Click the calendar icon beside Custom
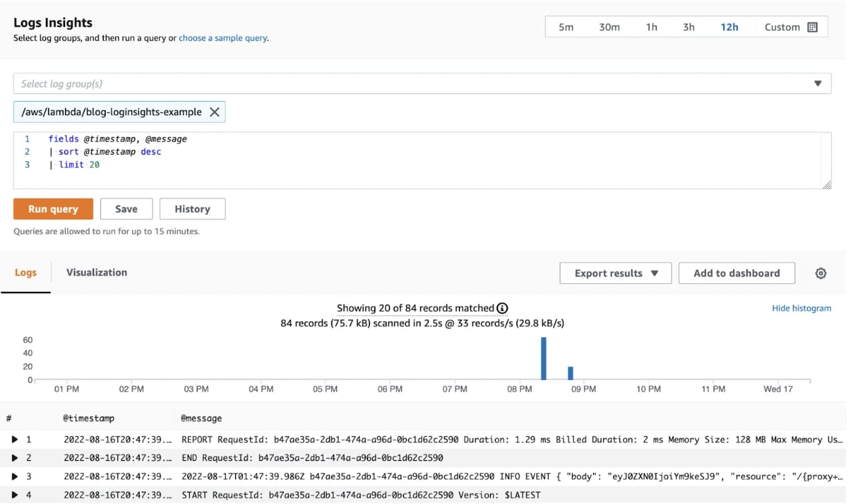The image size is (854, 504). (x=811, y=26)
